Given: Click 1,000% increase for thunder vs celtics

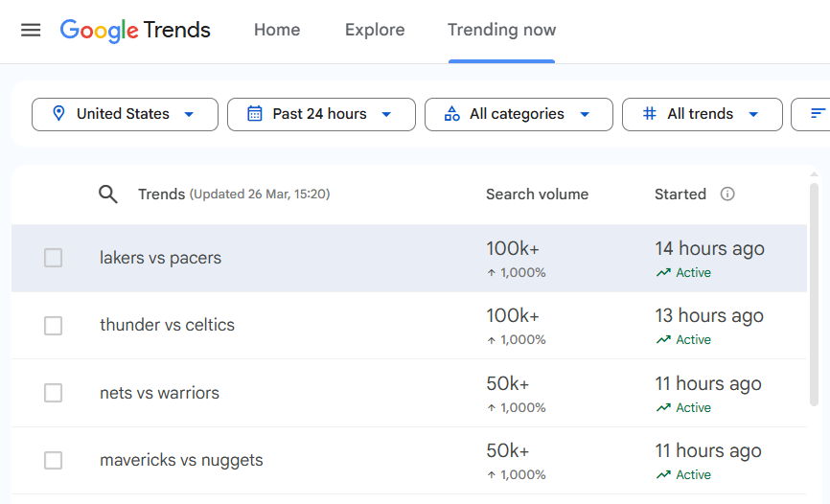Looking at the screenshot, I should [x=517, y=340].
